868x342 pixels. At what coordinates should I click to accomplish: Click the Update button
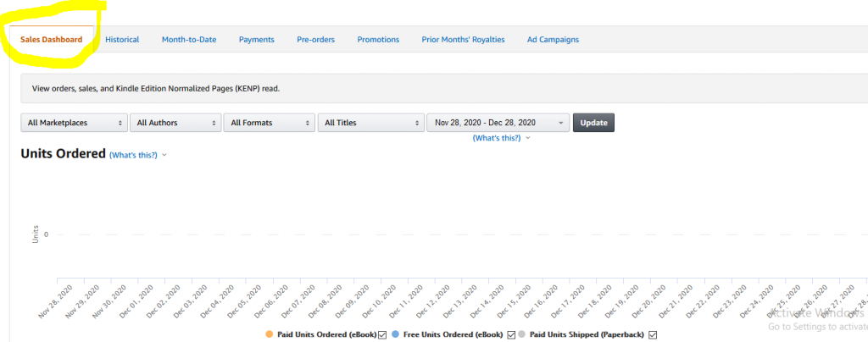(593, 123)
